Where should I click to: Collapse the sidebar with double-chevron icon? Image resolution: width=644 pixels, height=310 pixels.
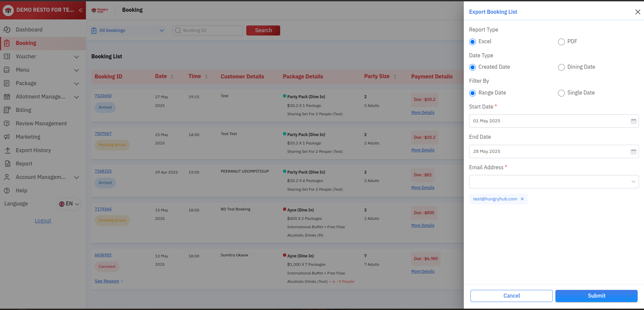point(81,10)
